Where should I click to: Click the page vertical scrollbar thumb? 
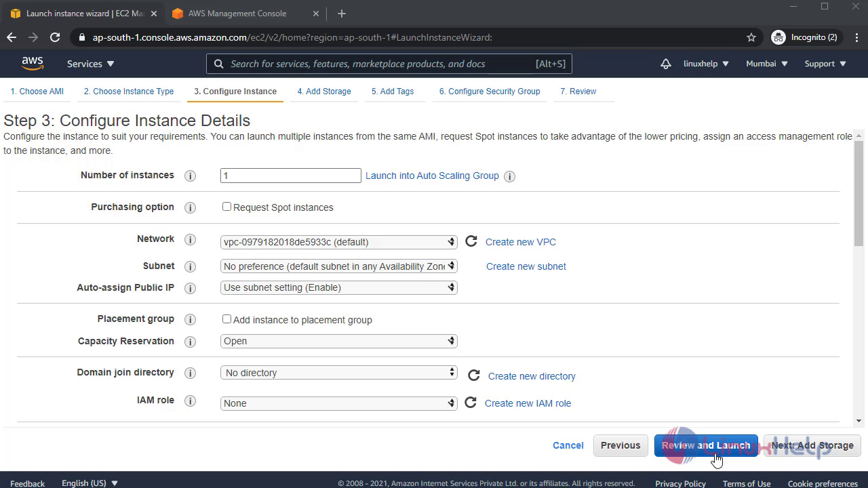pyautogui.click(x=859, y=193)
